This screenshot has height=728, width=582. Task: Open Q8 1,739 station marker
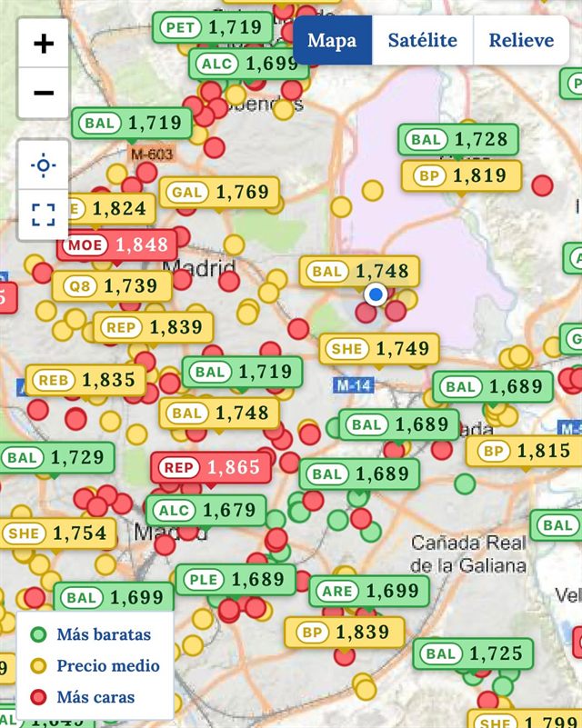[112, 286]
